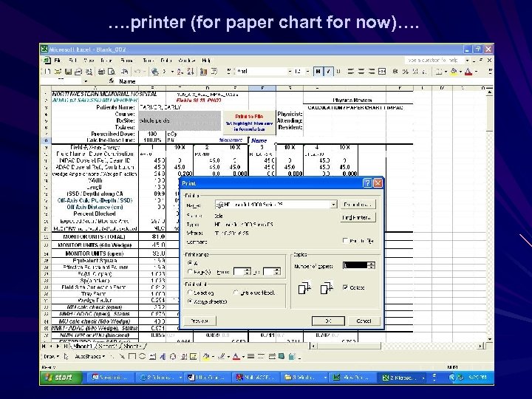Click the Open file icon in Excel toolbar

click(58, 72)
